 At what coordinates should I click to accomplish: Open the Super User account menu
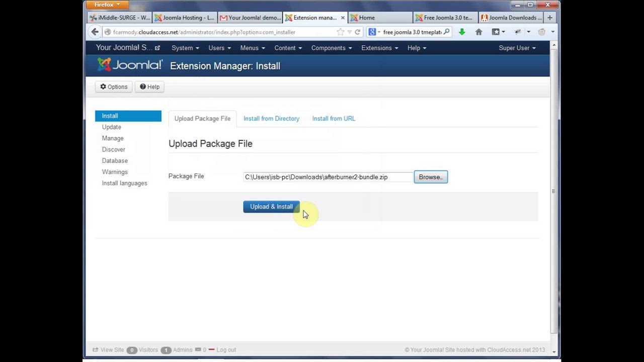pyautogui.click(x=517, y=48)
